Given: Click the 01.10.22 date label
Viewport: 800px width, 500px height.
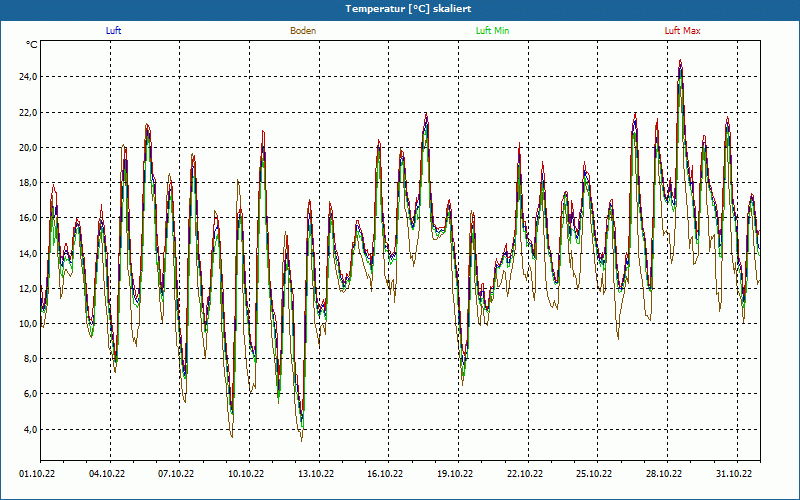Looking at the screenshot, I should (x=37, y=474).
